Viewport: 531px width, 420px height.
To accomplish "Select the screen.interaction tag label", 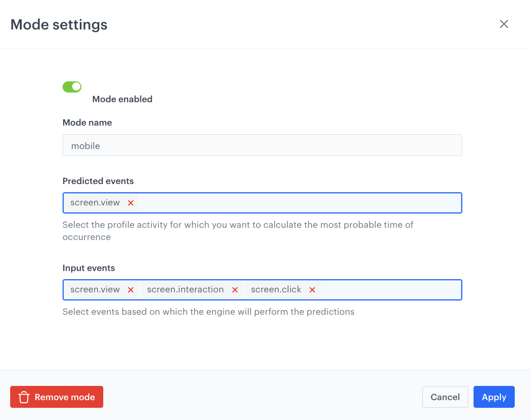I will 185,289.
